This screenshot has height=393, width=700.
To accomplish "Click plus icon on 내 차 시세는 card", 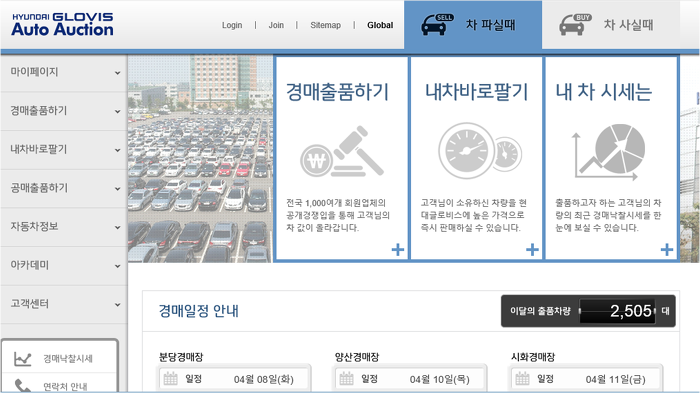I will [x=667, y=250].
